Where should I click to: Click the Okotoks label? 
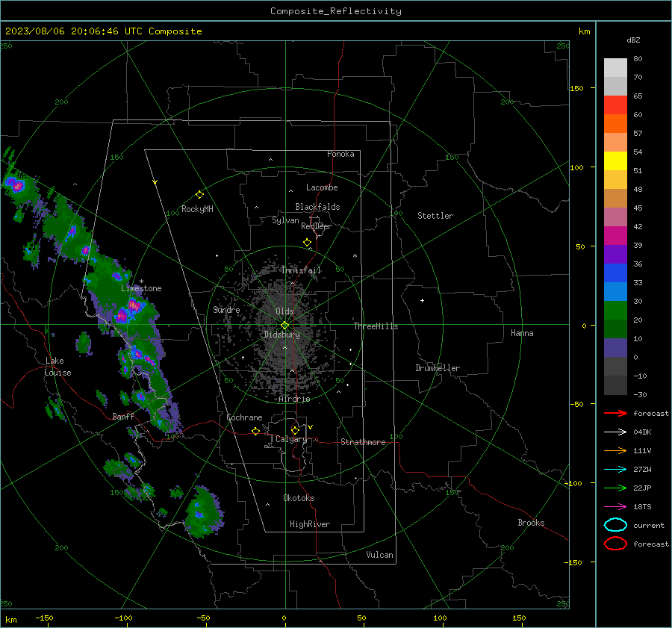coord(299,498)
